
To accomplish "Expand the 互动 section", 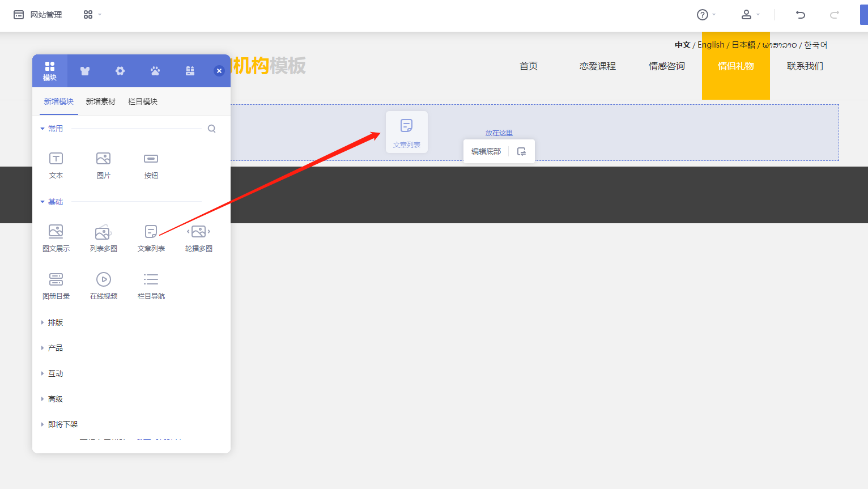I will pyautogui.click(x=52, y=373).
